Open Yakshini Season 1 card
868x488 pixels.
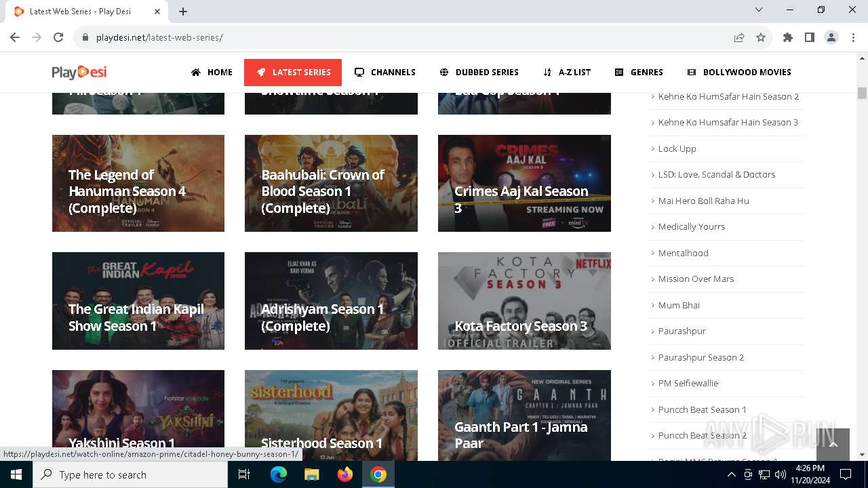(x=138, y=415)
